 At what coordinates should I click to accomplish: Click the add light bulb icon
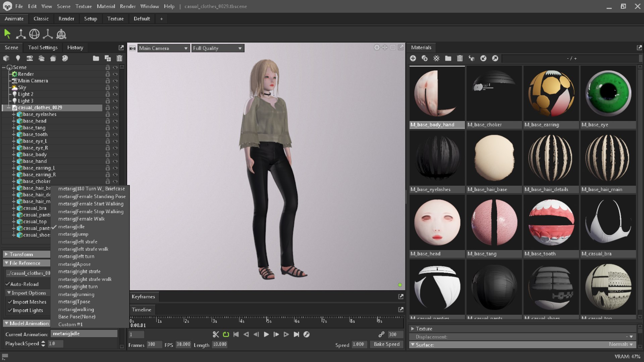[18, 58]
